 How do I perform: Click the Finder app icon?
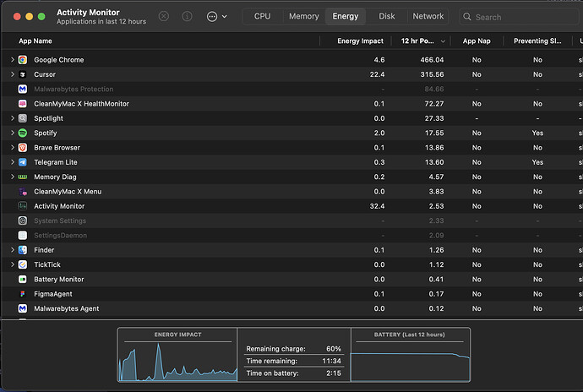pyautogui.click(x=23, y=250)
